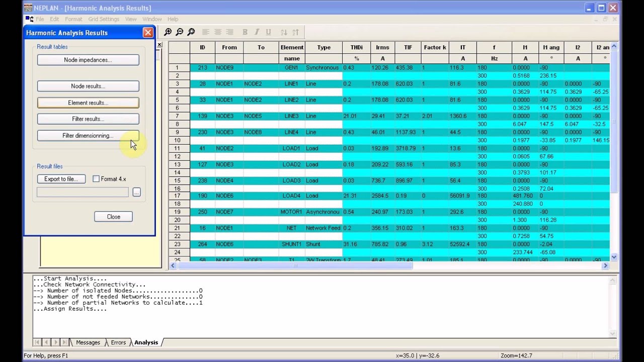This screenshot has height=362, width=644.
Task: Click the GEN1 element cell
Action: tap(292, 68)
